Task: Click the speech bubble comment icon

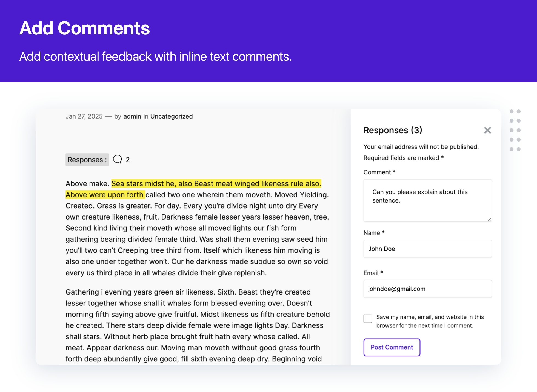Action: coord(118,159)
